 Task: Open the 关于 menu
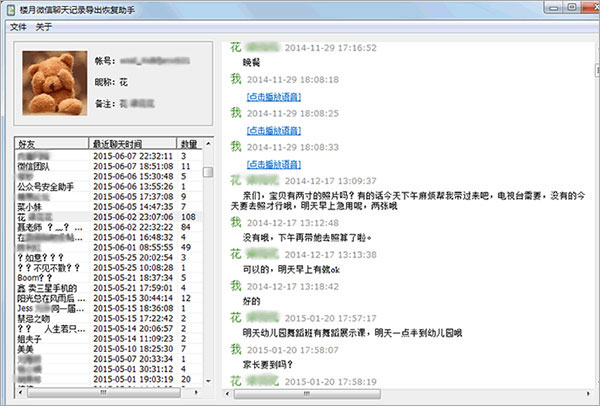(44, 27)
